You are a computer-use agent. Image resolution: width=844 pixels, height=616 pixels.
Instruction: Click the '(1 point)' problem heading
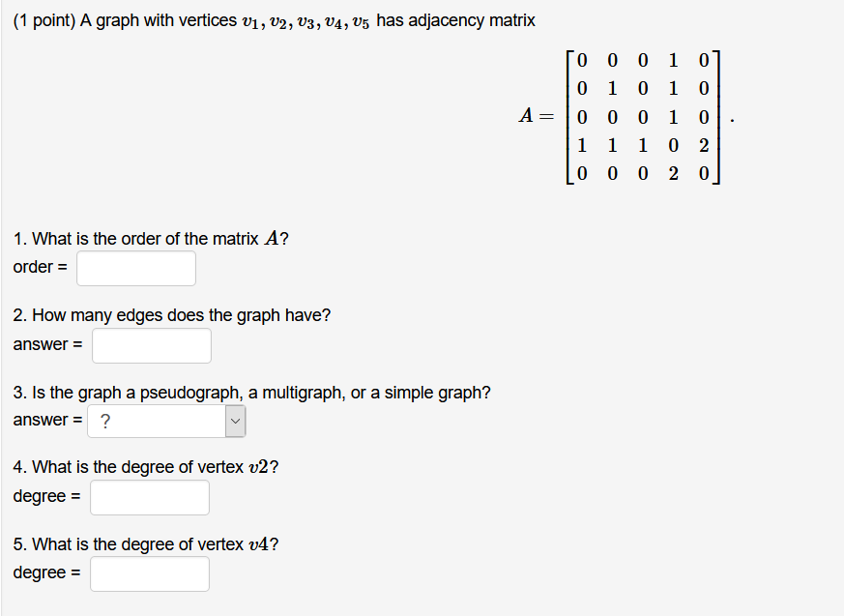pos(43,19)
